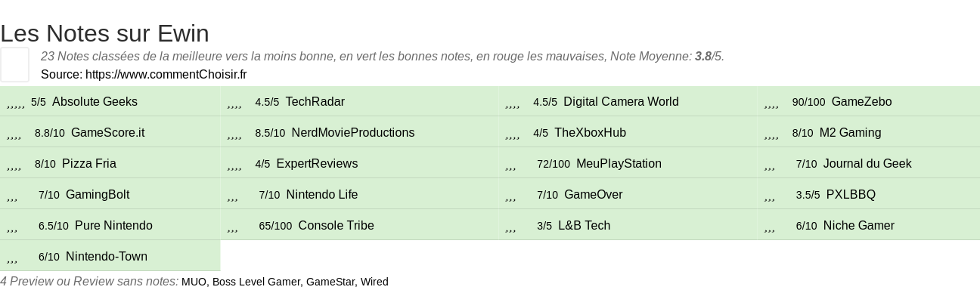Select the MeuPlayStation review
Screen dimensions: 980x290
point(619,164)
